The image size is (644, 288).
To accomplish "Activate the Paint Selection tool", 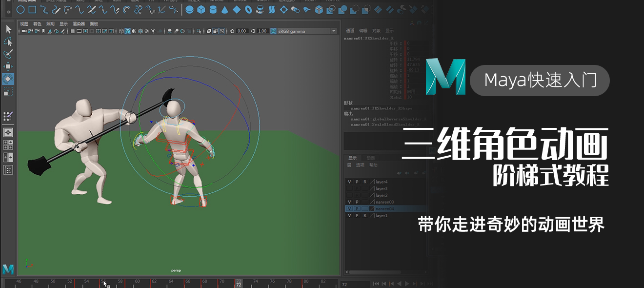I will click(x=8, y=54).
